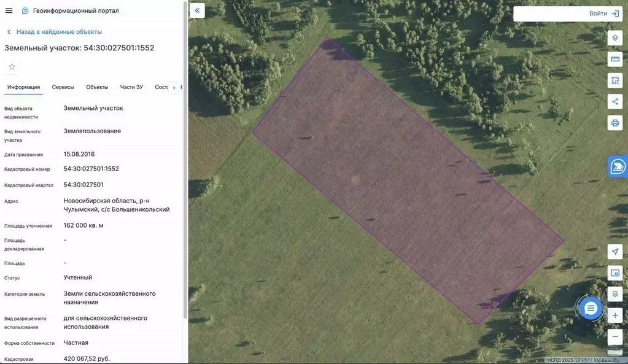The height and width of the screenshot is (364, 628).
Task: Open the blue chat support bubble
Action: (x=591, y=308)
